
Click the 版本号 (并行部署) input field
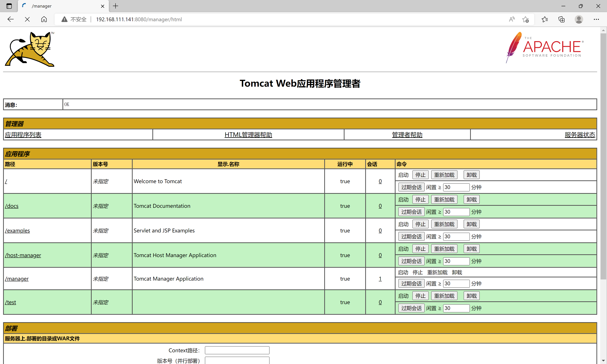(237, 360)
